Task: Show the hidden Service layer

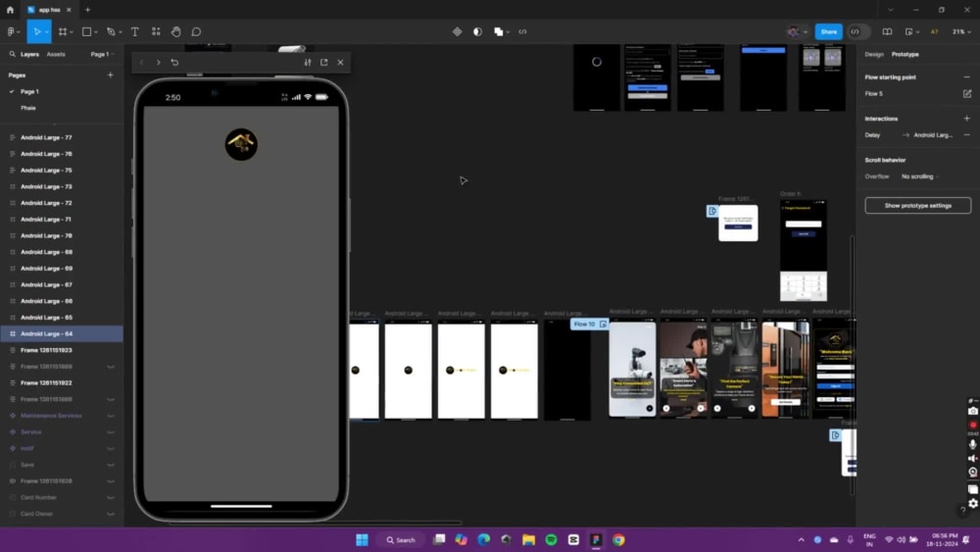Action: click(111, 432)
